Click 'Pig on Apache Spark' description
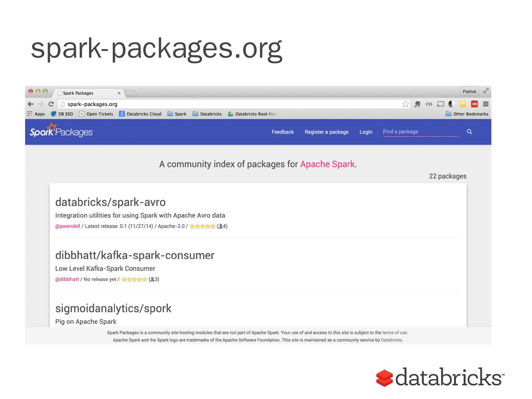This screenshot has height=399, width=532. (x=86, y=322)
